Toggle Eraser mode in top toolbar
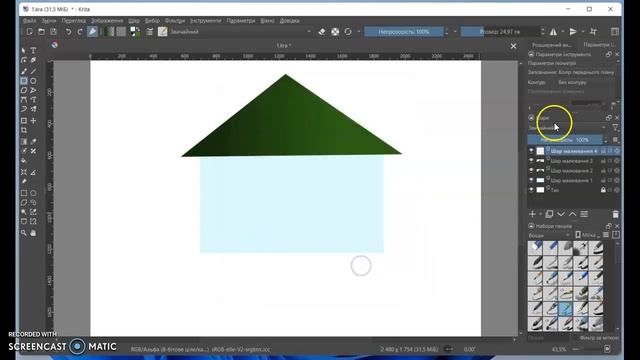 tap(322, 32)
